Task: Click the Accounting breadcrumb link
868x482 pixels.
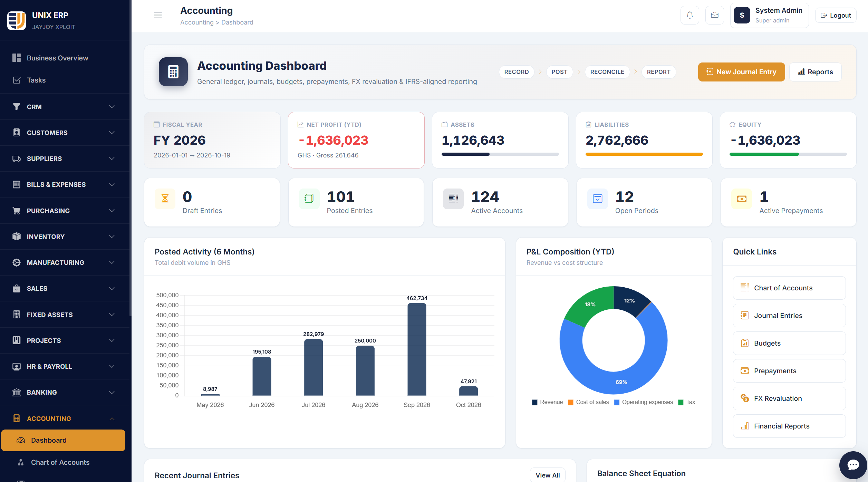Action: click(197, 22)
